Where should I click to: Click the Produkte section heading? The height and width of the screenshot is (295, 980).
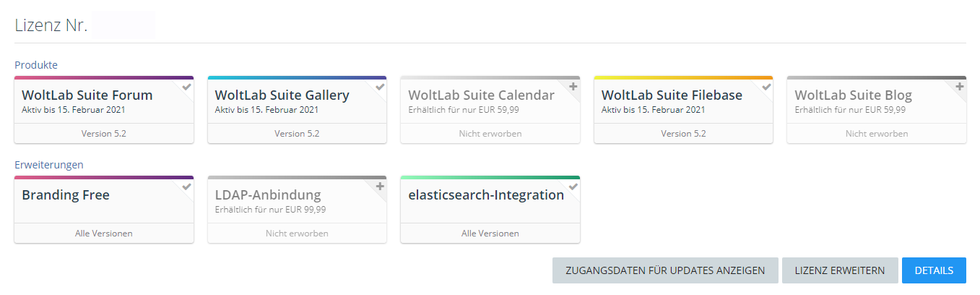[36, 65]
